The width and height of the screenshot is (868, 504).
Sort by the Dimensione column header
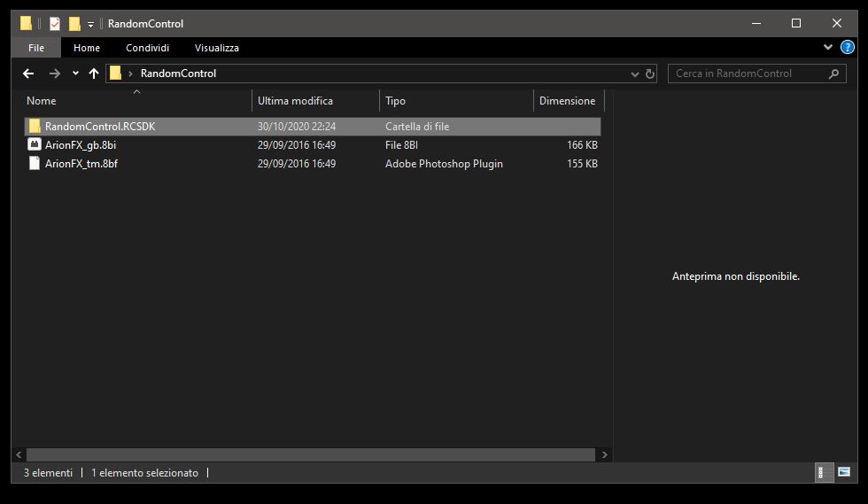[569, 101]
